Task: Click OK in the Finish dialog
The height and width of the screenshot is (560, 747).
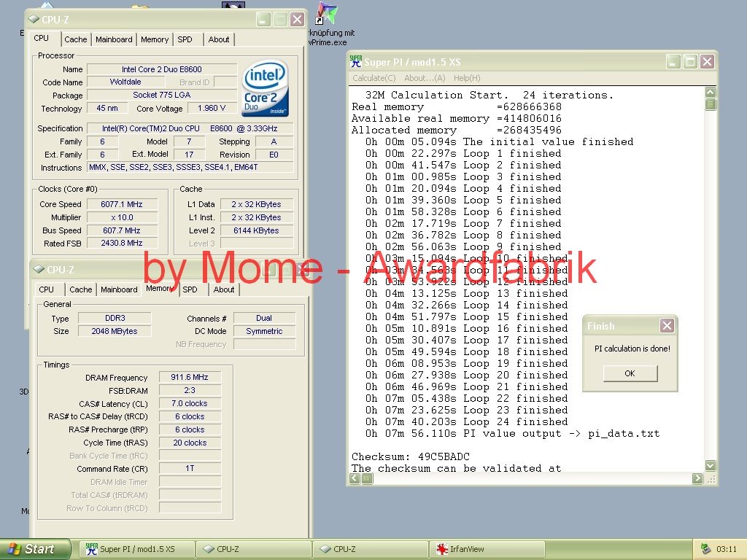Action: [x=630, y=373]
